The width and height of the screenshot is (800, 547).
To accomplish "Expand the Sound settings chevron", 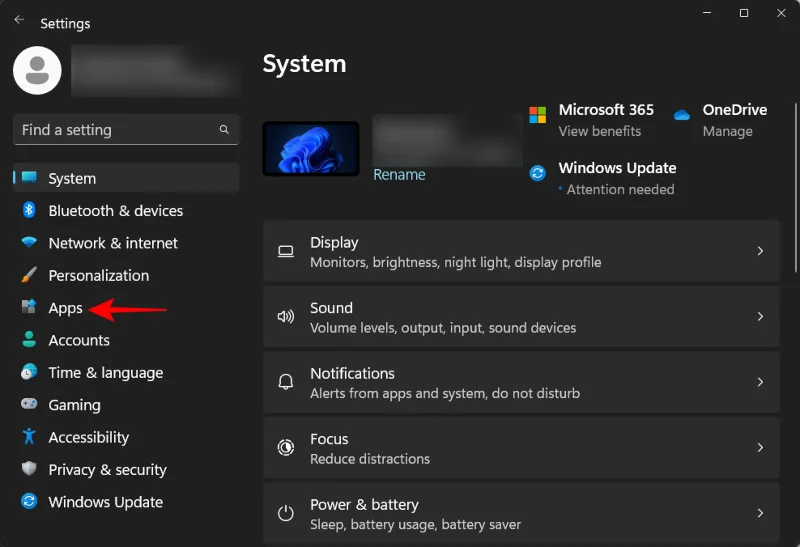I will 760,316.
